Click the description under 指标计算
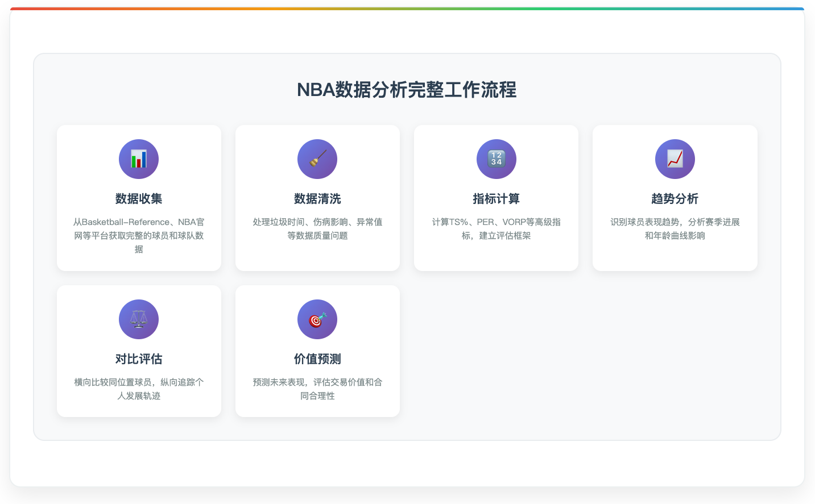815x504 pixels. pos(496,228)
